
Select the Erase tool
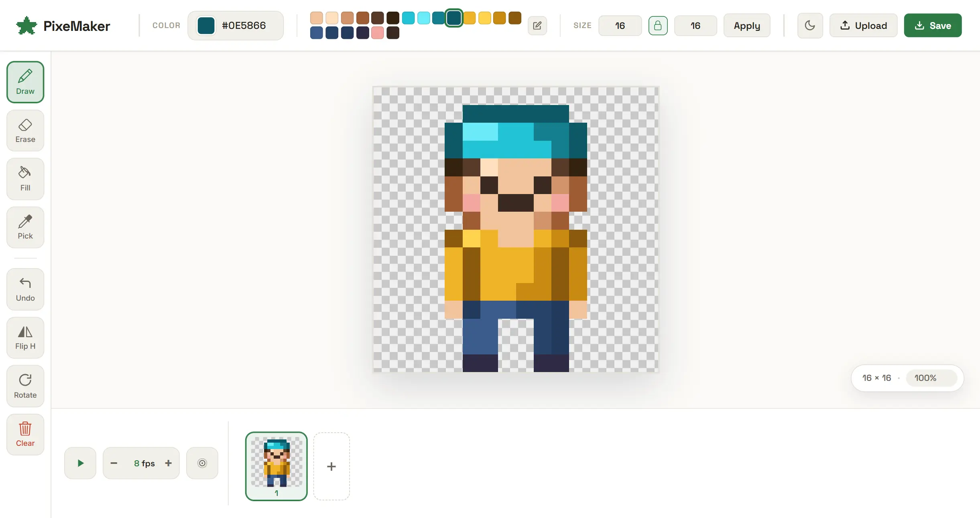25,131
